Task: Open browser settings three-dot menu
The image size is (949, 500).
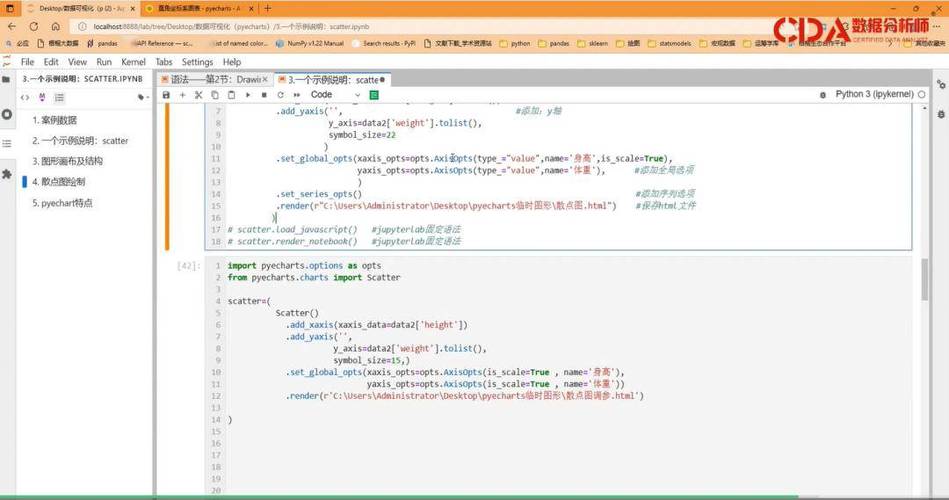Action: (x=936, y=27)
